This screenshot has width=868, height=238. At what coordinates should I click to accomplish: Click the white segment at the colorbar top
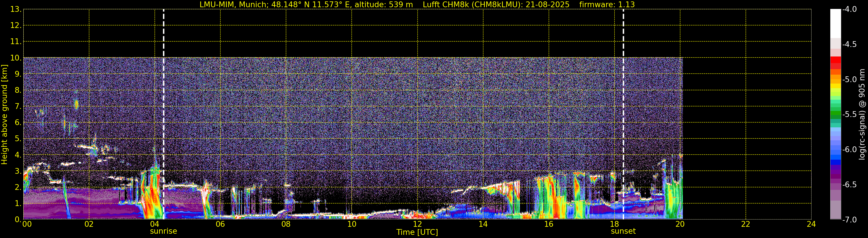pyautogui.click(x=835, y=24)
